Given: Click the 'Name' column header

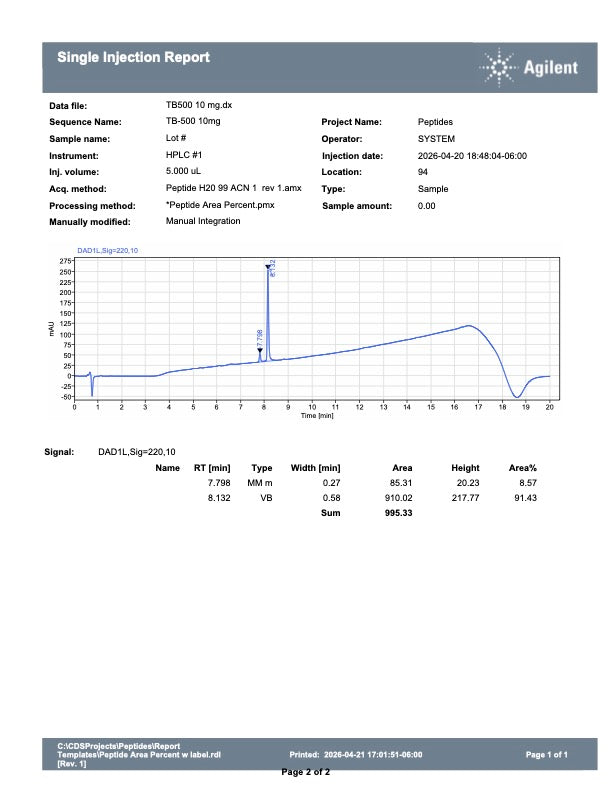Looking at the screenshot, I should coord(168,468).
